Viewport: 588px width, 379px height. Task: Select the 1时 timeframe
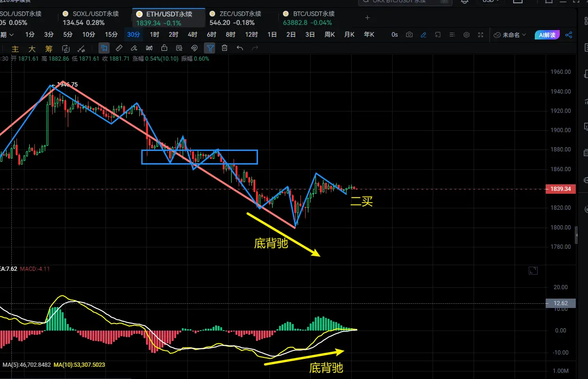point(154,35)
